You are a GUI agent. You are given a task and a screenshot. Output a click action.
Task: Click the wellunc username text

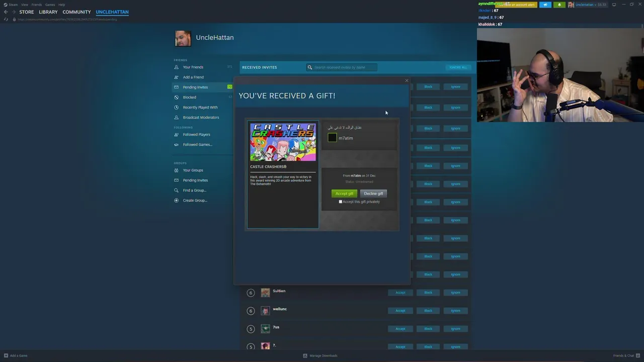280,309
